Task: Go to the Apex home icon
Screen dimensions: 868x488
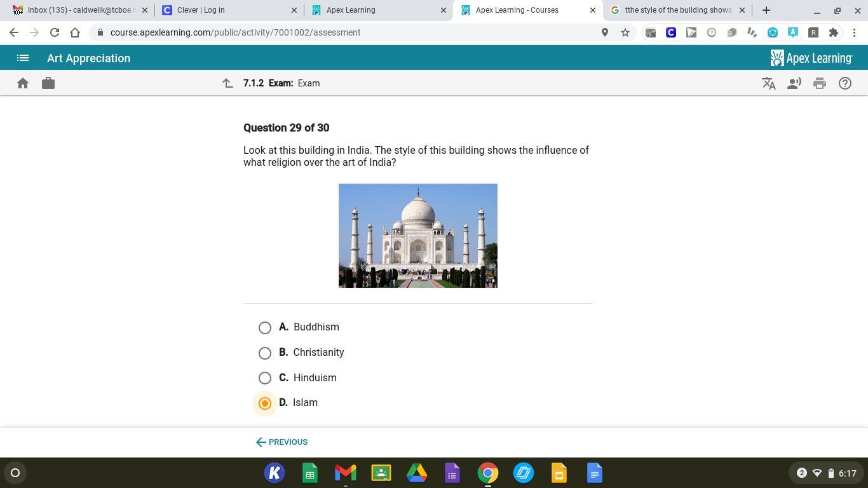Action: [23, 83]
